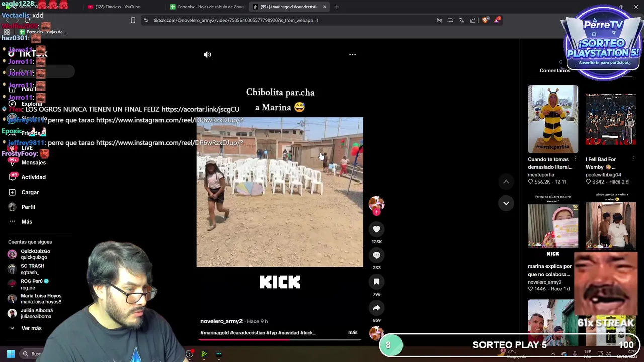Open the translate page icon in address bar
The image size is (644, 362).
tap(461, 20)
